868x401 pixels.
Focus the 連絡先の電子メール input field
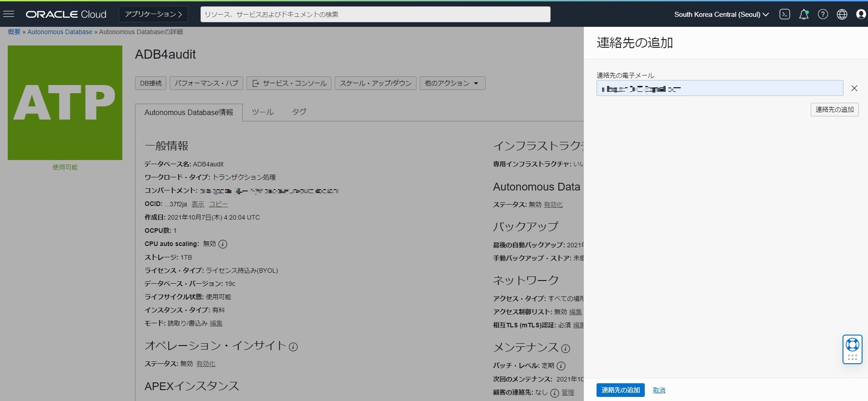coord(720,88)
